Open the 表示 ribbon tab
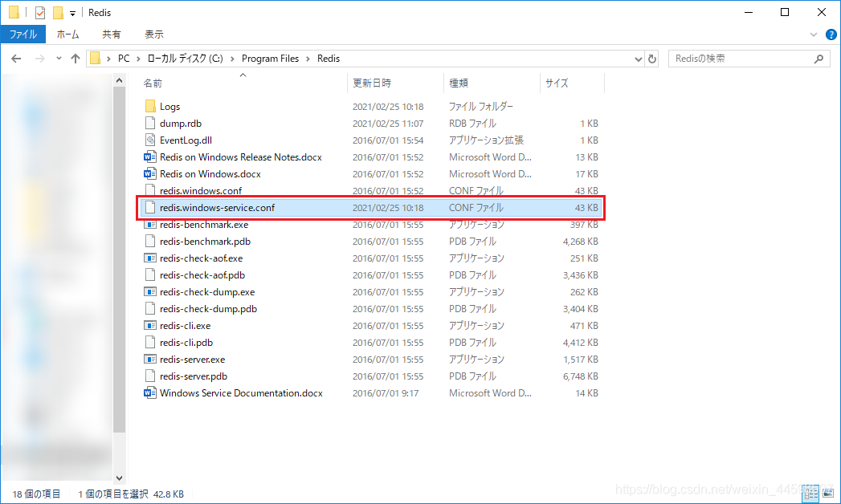 [154, 35]
